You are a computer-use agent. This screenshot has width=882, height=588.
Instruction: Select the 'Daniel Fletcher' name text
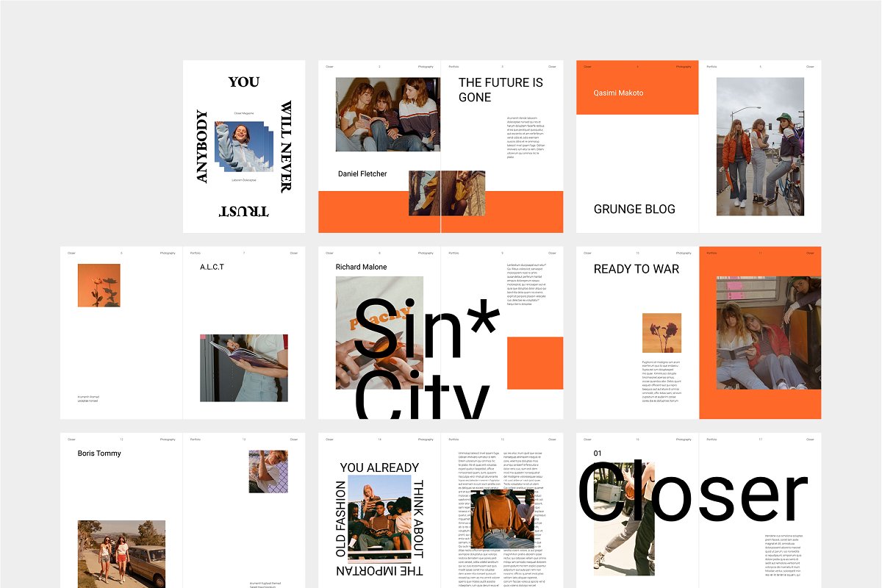tap(362, 174)
